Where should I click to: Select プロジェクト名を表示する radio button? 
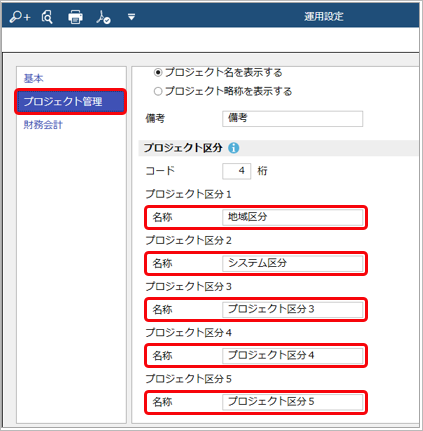click(158, 72)
